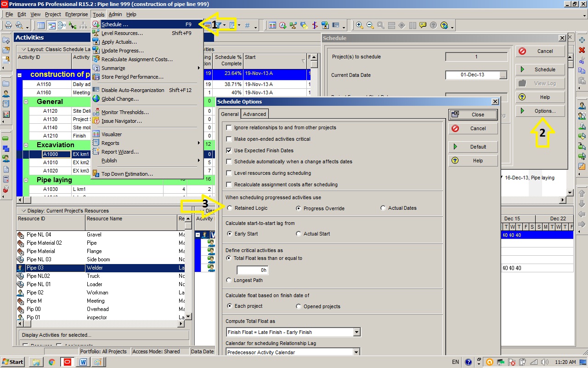Select the Retained Logic radio button
Screen dimensions: 588x368
230,208
